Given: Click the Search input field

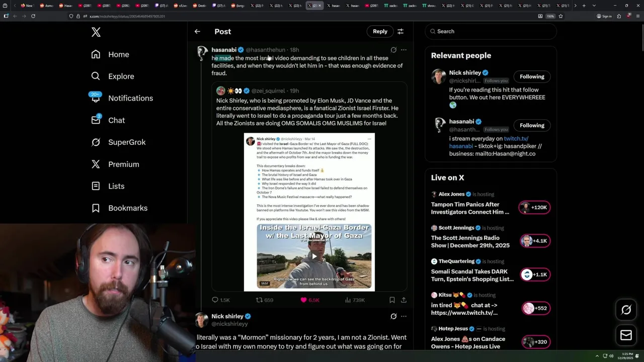Looking at the screenshot, I should click(x=491, y=31).
